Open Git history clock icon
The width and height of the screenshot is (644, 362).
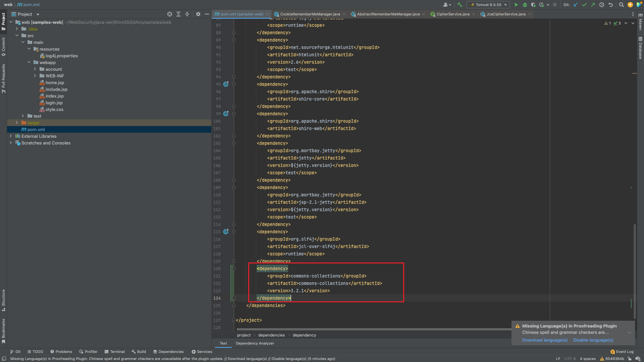pos(602,5)
